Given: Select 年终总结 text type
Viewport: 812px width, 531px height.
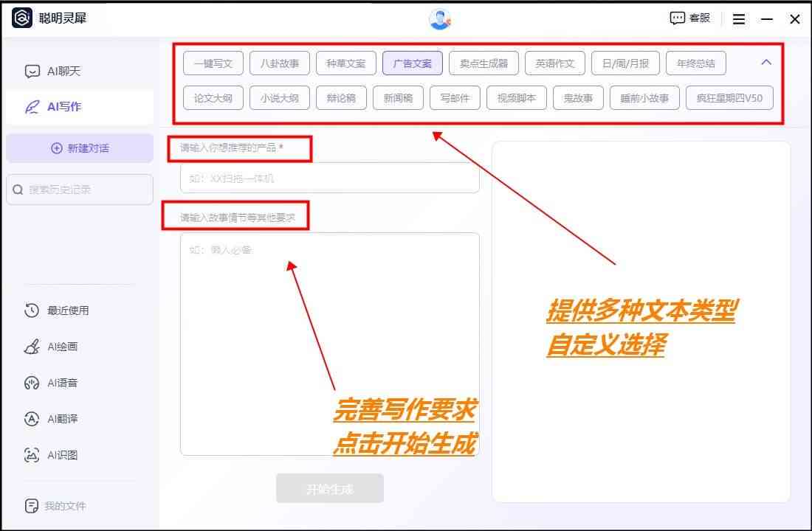Looking at the screenshot, I should point(696,63).
